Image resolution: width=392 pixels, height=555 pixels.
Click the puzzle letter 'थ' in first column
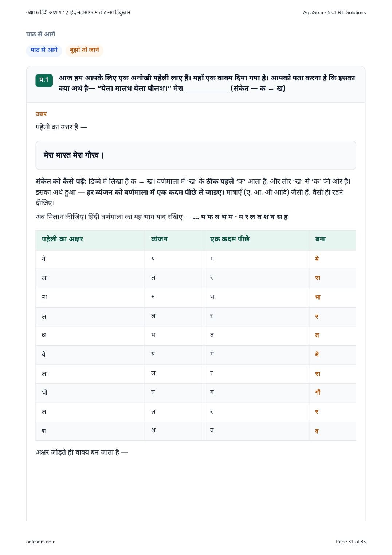click(x=44, y=335)
